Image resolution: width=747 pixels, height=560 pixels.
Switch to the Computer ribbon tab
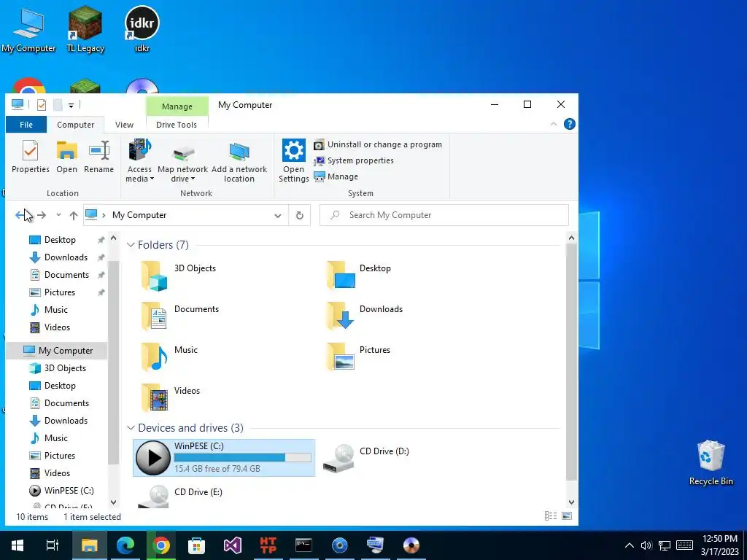pyautogui.click(x=75, y=125)
